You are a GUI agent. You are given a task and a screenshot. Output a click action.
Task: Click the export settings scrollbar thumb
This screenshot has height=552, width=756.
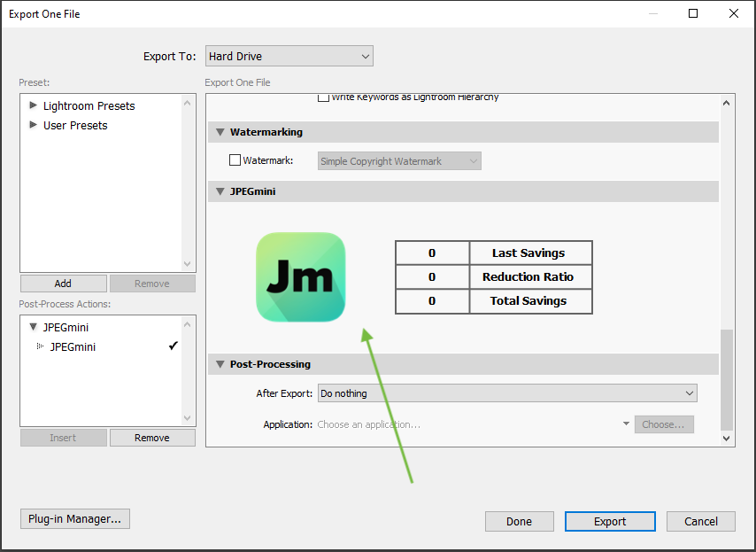[727, 380]
